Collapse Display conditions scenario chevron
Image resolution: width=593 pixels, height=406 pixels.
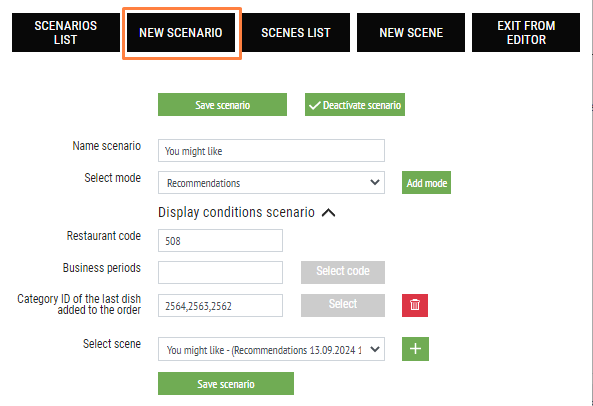coord(328,213)
